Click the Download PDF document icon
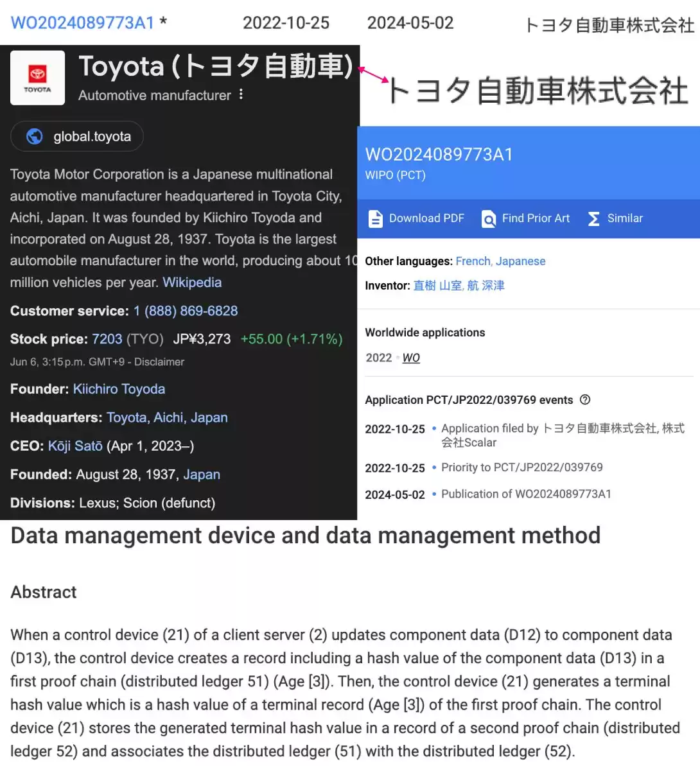Viewport: 700px width, 766px height. coord(375,219)
